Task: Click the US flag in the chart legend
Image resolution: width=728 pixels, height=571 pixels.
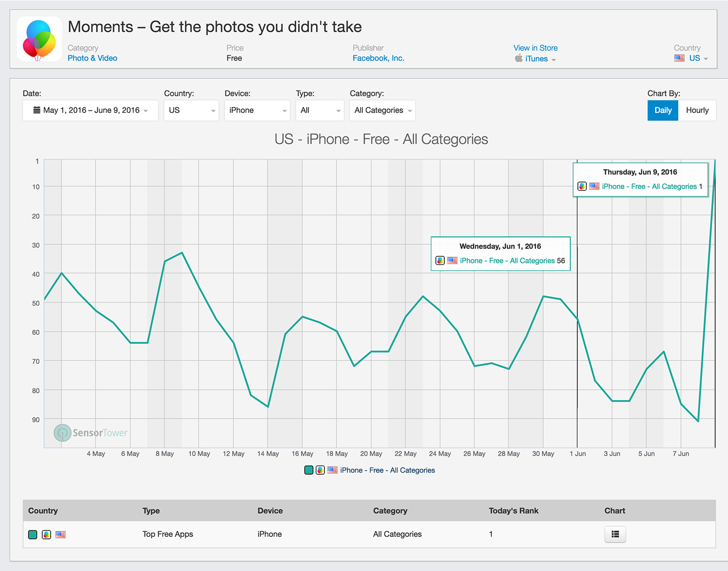Action: tap(332, 470)
